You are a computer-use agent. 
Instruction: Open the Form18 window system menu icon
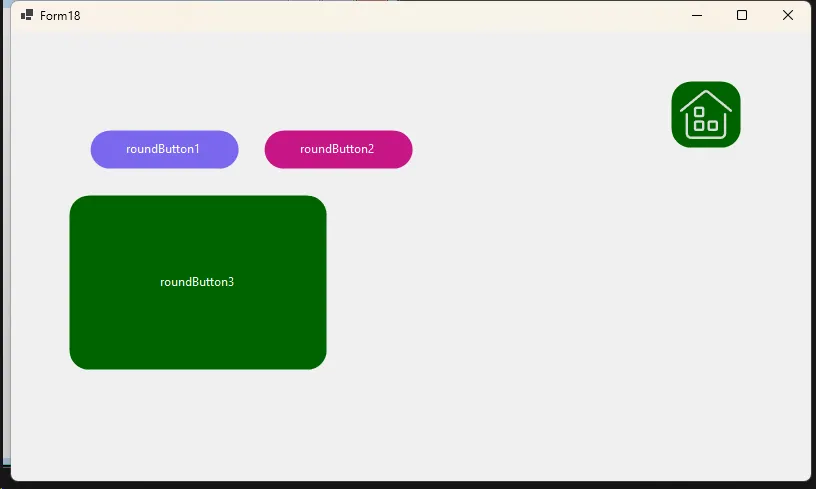click(x=27, y=15)
